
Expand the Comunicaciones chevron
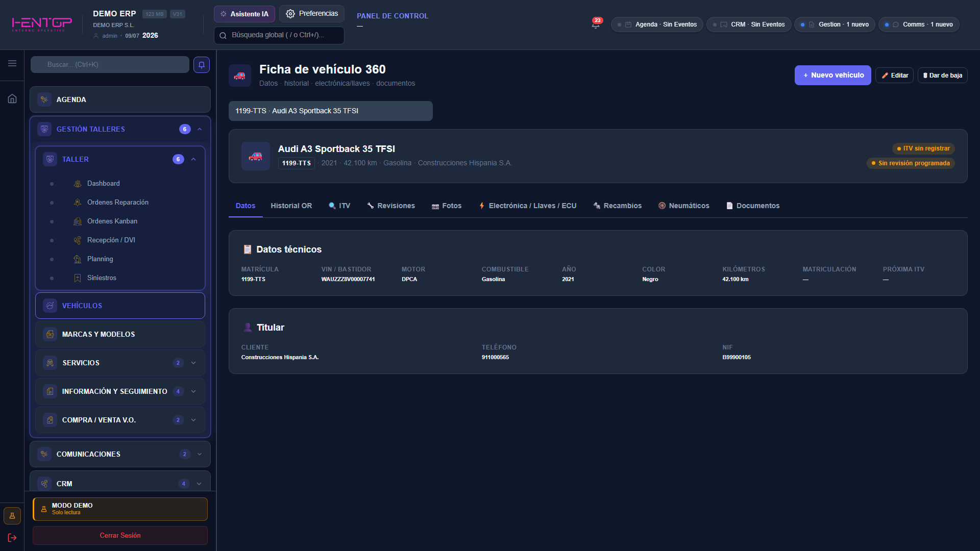(200, 454)
